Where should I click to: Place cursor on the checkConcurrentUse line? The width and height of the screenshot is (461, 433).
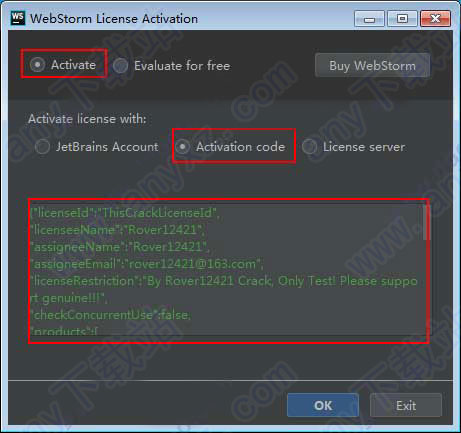pyautogui.click(x=111, y=315)
